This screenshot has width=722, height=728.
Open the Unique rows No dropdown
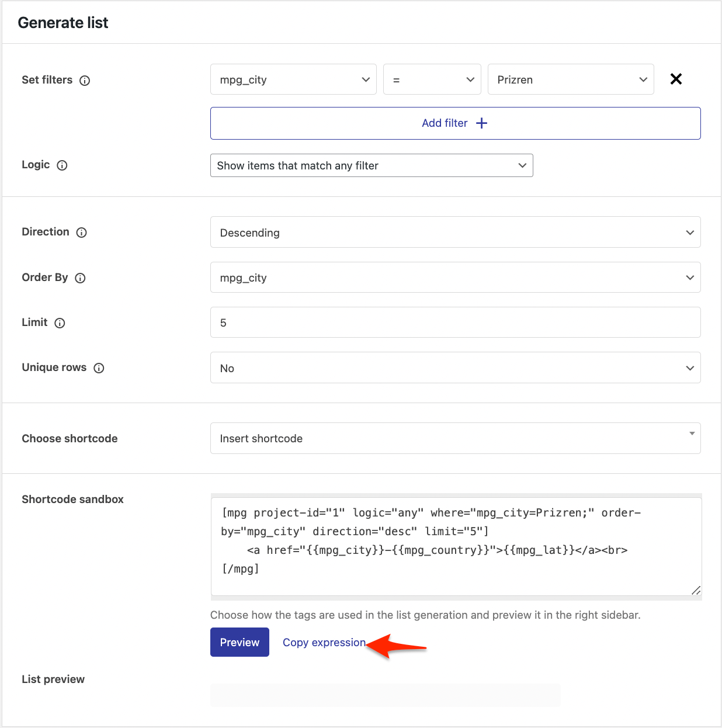(x=455, y=368)
